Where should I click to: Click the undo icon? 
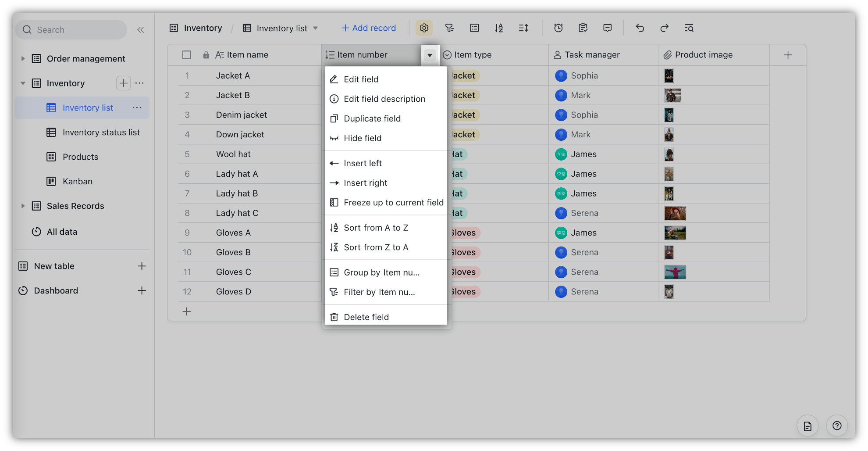[640, 28]
